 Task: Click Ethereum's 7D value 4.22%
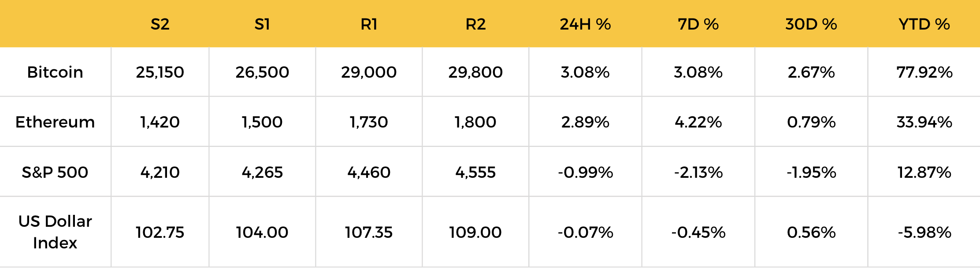point(698,122)
